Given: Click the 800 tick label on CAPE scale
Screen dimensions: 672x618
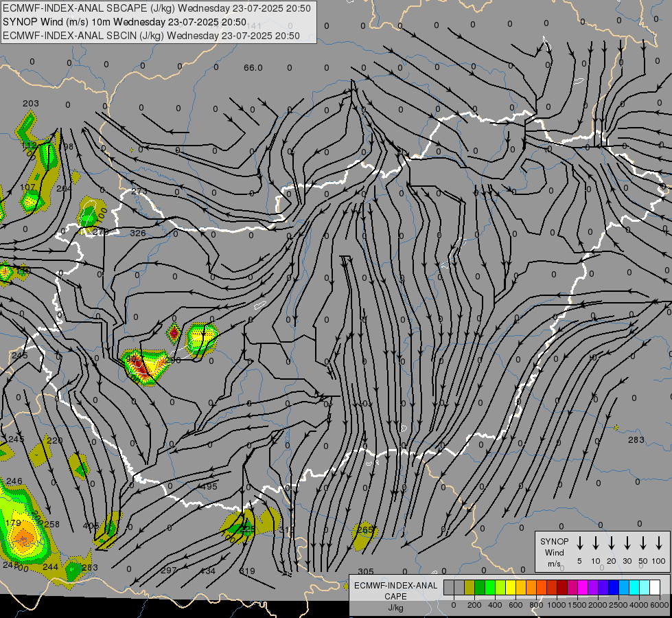Looking at the screenshot, I should [x=536, y=605].
